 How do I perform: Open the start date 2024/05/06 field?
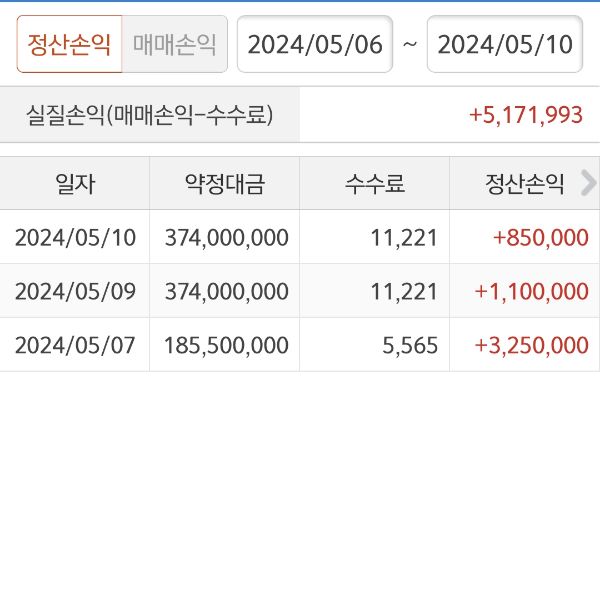point(314,45)
